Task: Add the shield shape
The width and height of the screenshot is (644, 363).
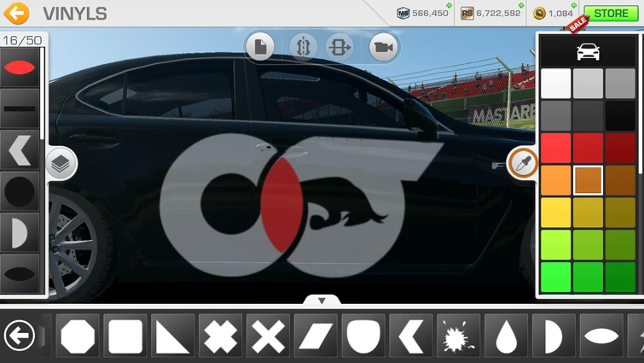Action: (x=363, y=336)
